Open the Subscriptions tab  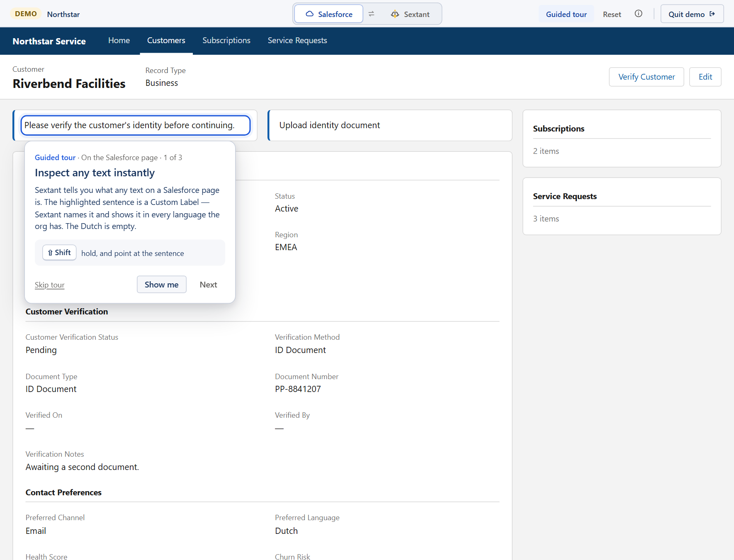226,40
